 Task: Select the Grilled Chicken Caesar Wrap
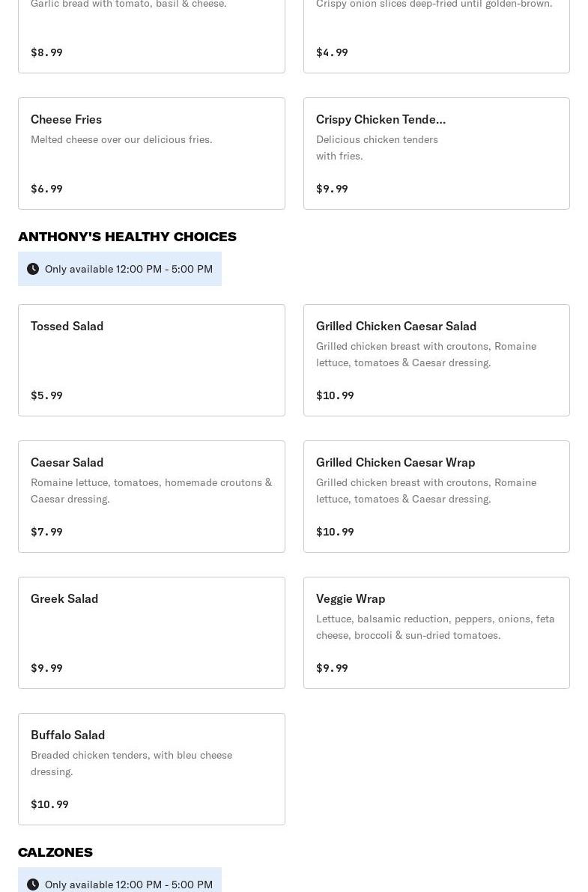(436, 497)
